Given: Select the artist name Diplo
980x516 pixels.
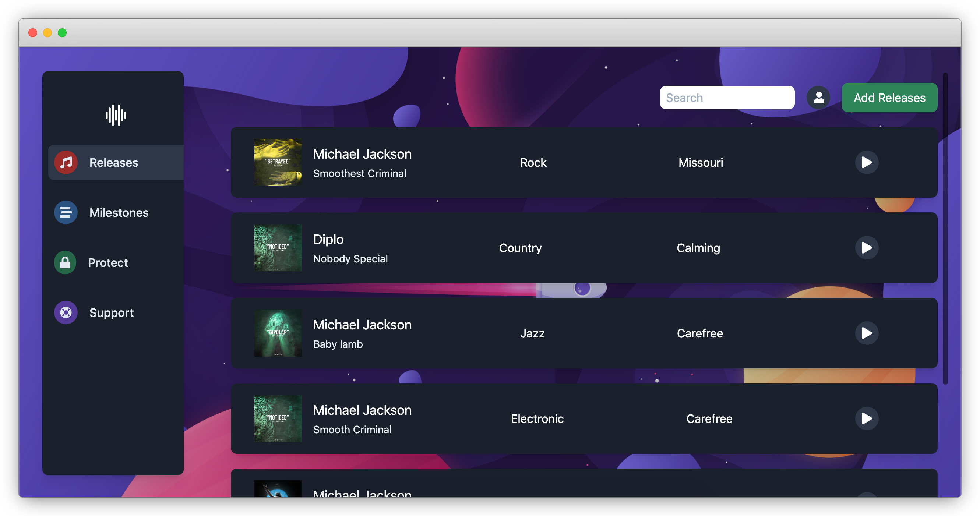Looking at the screenshot, I should coord(328,240).
